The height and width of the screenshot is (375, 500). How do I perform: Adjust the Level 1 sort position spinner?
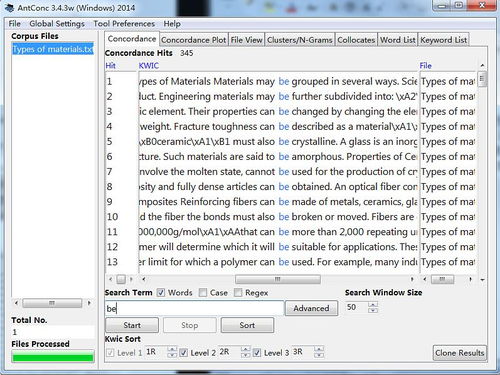(x=172, y=352)
